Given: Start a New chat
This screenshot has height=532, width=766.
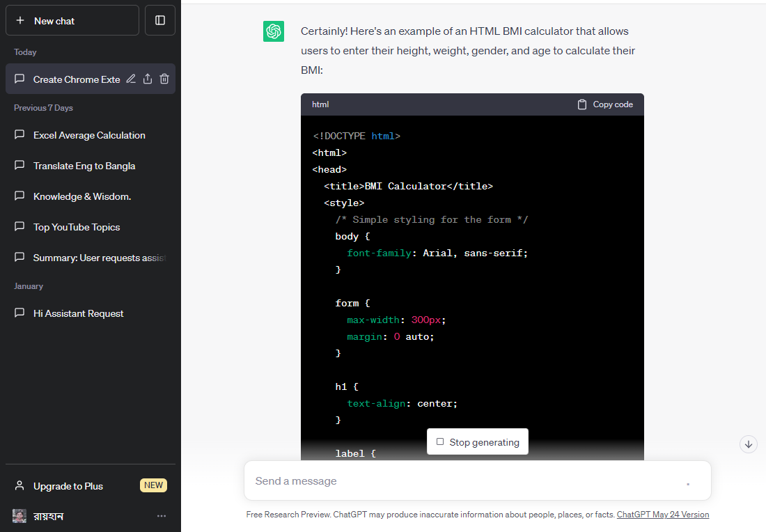Looking at the screenshot, I should coord(72,21).
